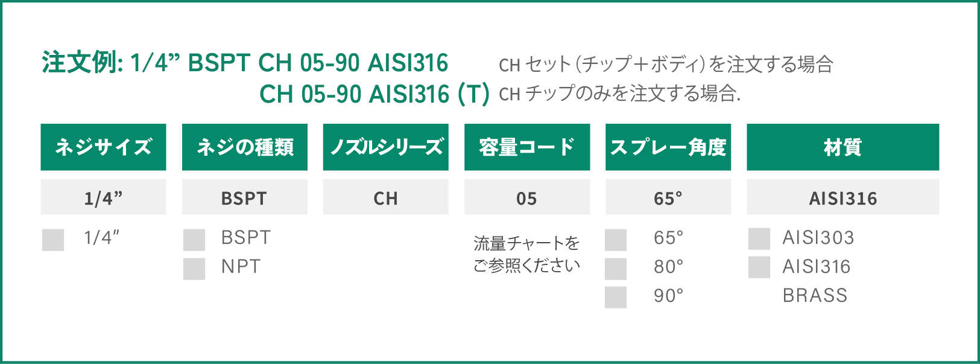Viewport: 980px width, 364px height.
Task: Select the 65° spray angle checkbox
Action: tap(616, 240)
